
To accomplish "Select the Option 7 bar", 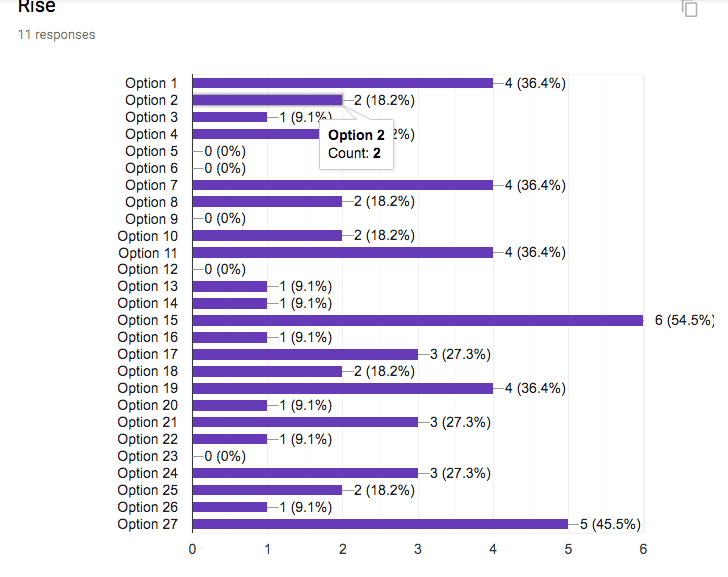I will click(343, 185).
